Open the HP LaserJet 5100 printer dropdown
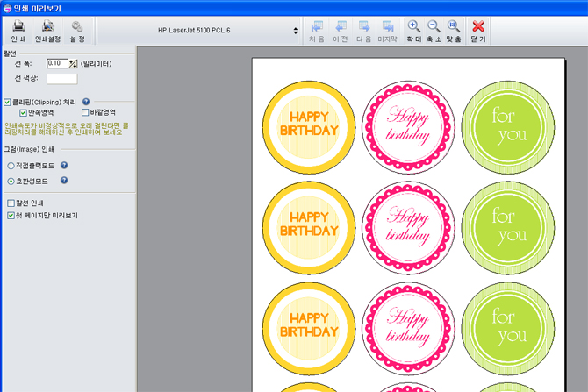The height and width of the screenshot is (392, 588). (198, 31)
